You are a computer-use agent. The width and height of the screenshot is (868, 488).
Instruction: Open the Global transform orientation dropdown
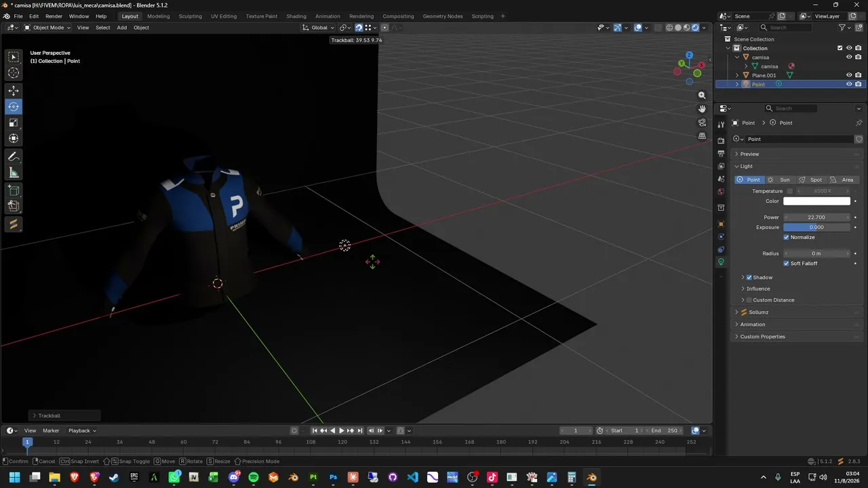(319, 28)
